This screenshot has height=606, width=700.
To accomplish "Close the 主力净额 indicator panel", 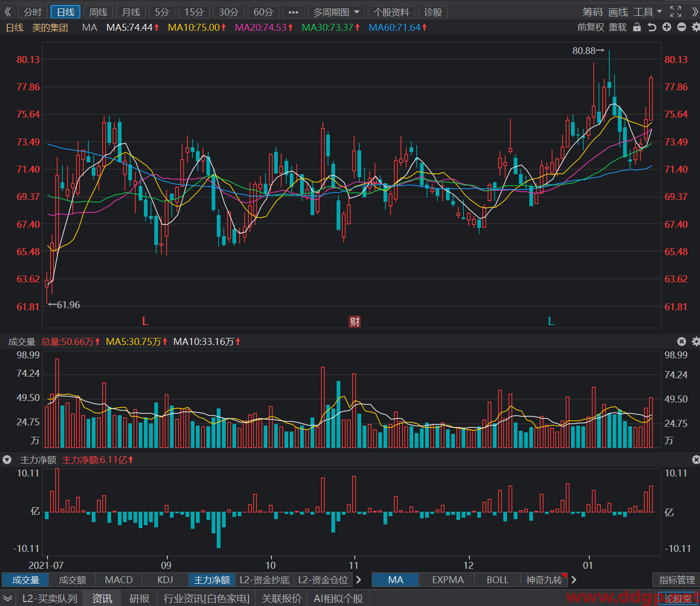I will point(696,460).
